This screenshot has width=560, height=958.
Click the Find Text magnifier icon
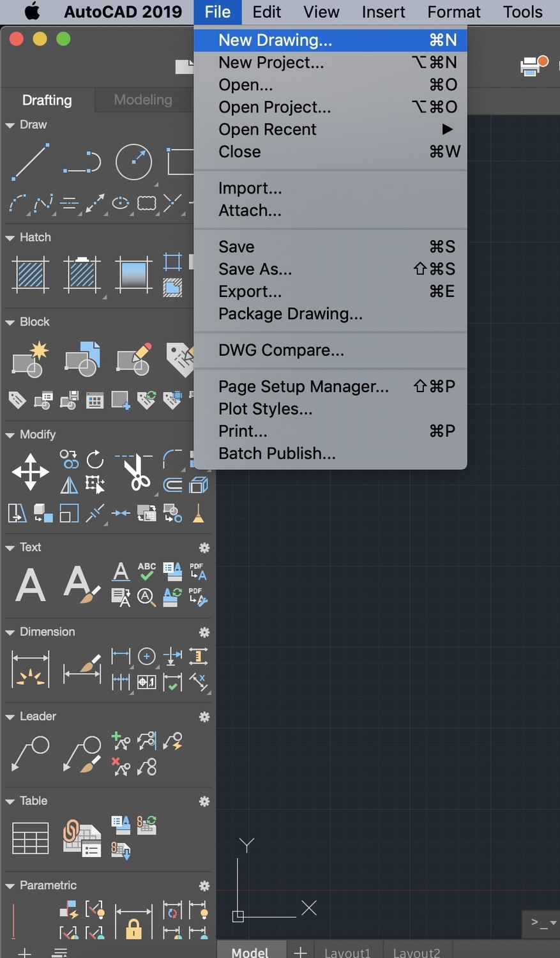tap(147, 598)
